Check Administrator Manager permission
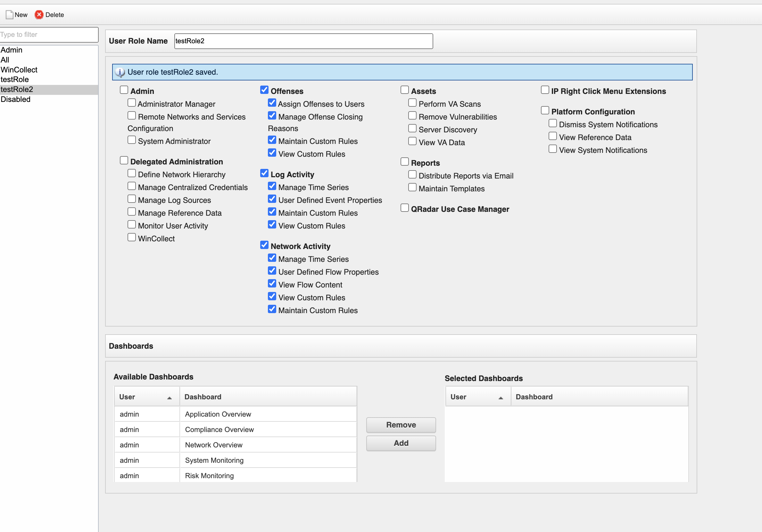This screenshot has width=762, height=532. tap(131, 103)
